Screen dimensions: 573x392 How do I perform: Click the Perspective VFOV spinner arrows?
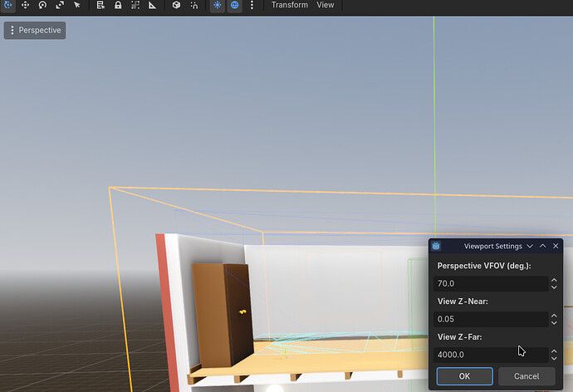(x=554, y=283)
